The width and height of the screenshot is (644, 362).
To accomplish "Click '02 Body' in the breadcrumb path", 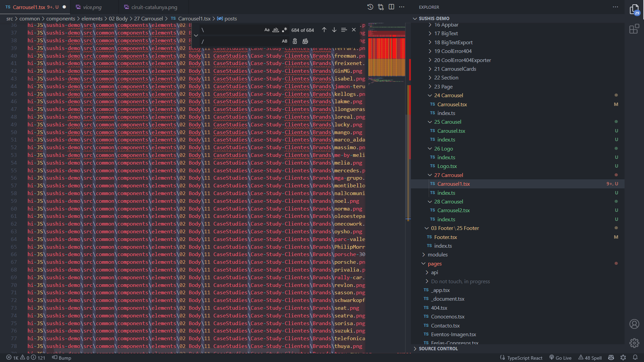I will 118,19.
